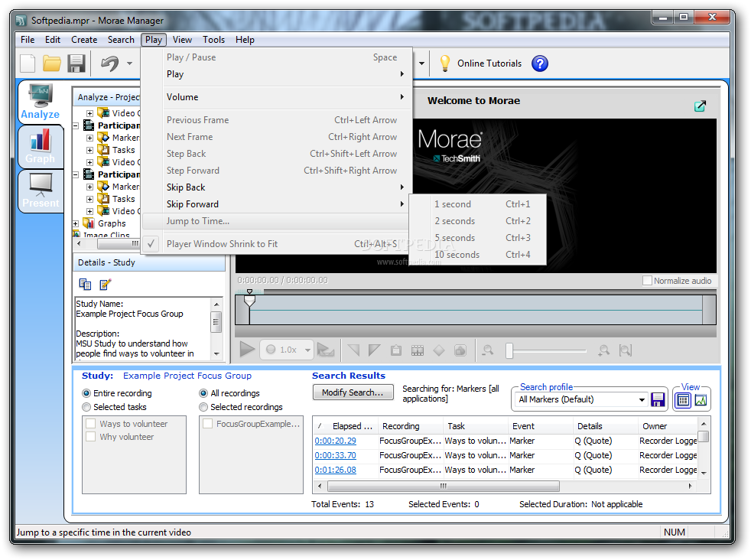Open the Tools menu

(x=213, y=40)
